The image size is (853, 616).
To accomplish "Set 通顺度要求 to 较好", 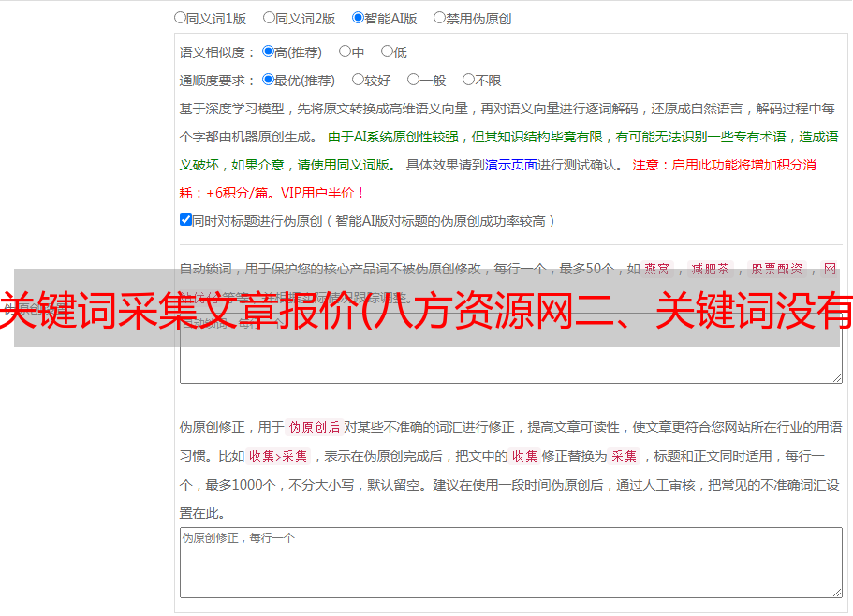I will click(x=358, y=80).
